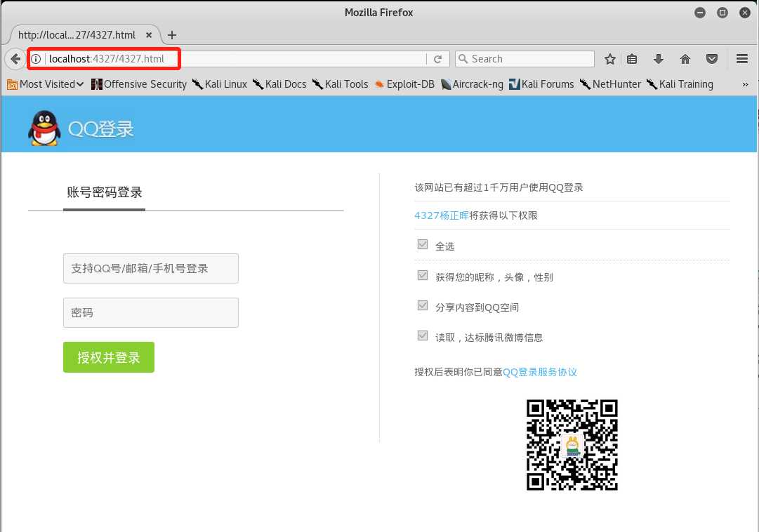Close the Firefox window
This screenshot has height=532, width=759.
click(745, 13)
